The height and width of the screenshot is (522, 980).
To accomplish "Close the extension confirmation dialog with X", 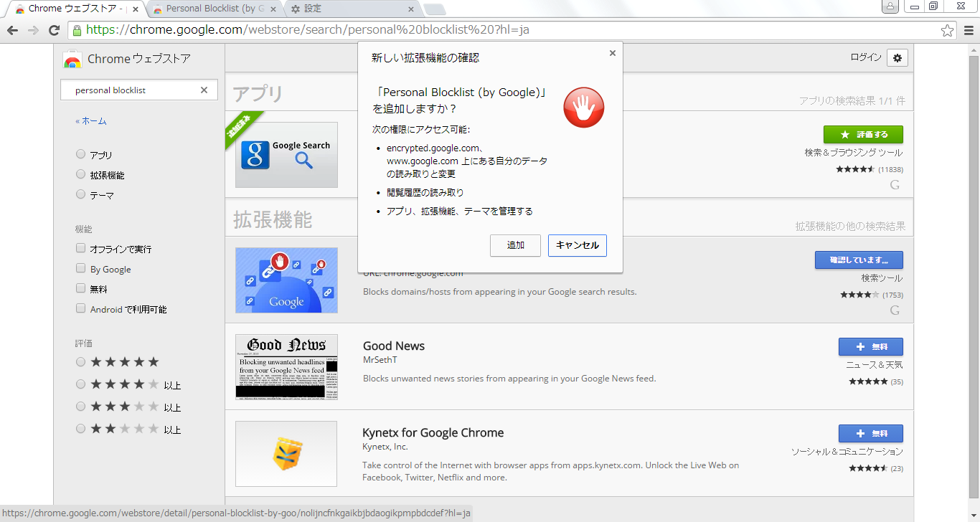I will click(x=612, y=53).
